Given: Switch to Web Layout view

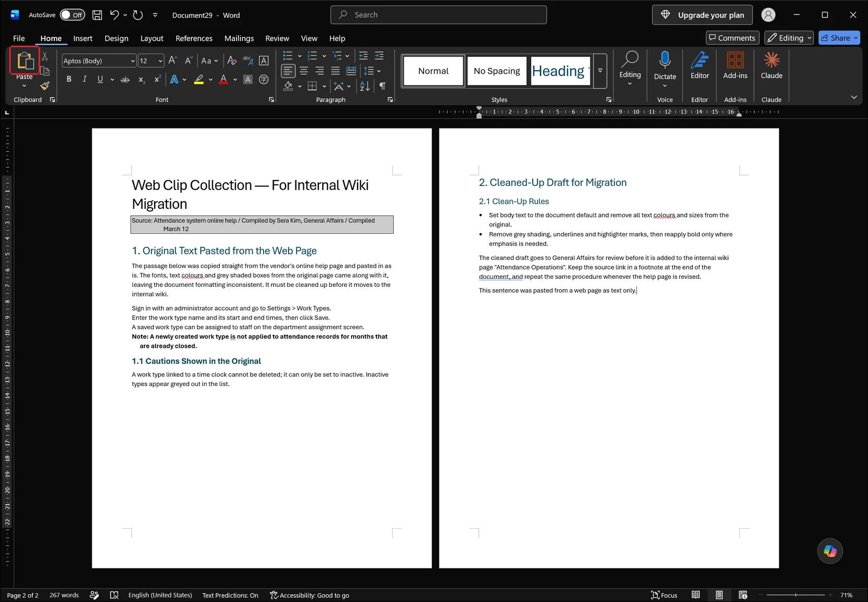Looking at the screenshot, I should 743,595.
